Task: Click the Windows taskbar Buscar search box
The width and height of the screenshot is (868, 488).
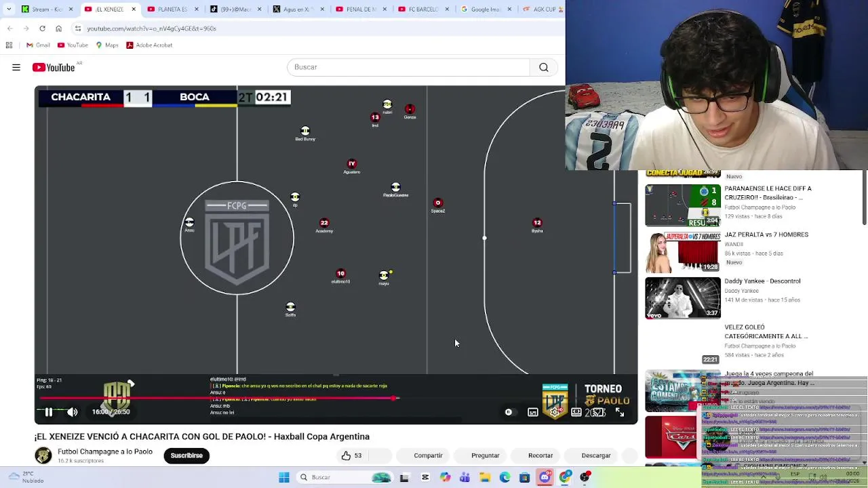Action: [x=344, y=477]
